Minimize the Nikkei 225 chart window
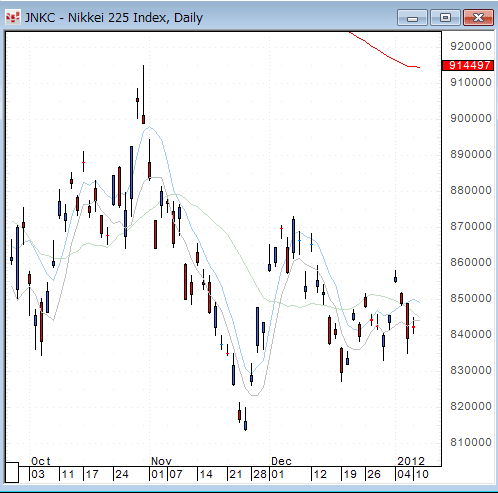This screenshot has height=493, width=498. pyautogui.click(x=412, y=17)
